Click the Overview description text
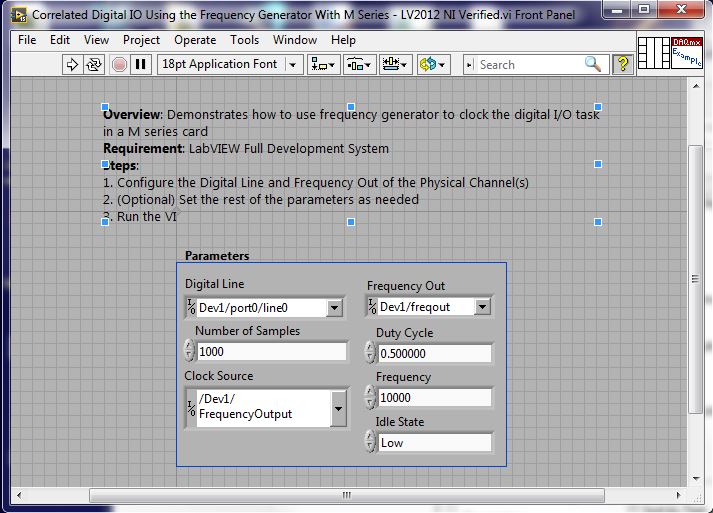This screenshot has height=513, width=713. point(351,123)
